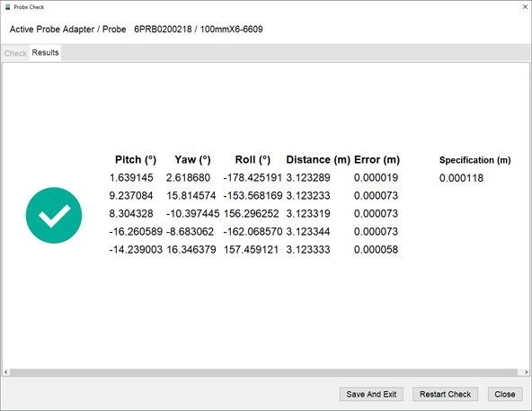Switch to the Check tab
The width and height of the screenshot is (532, 411).
(x=15, y=53)
